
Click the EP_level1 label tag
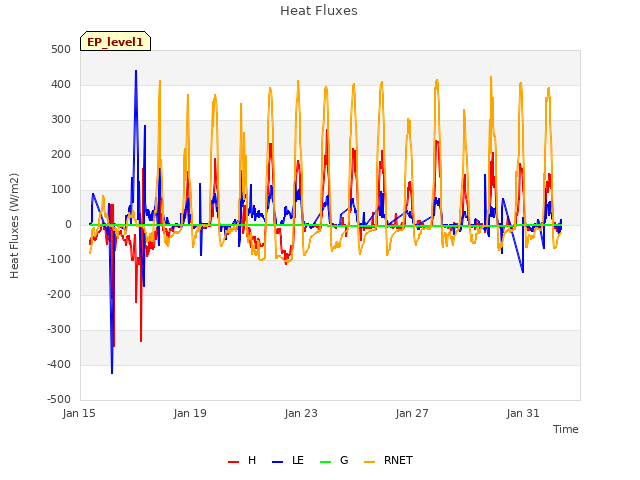(x=116, y=41)
